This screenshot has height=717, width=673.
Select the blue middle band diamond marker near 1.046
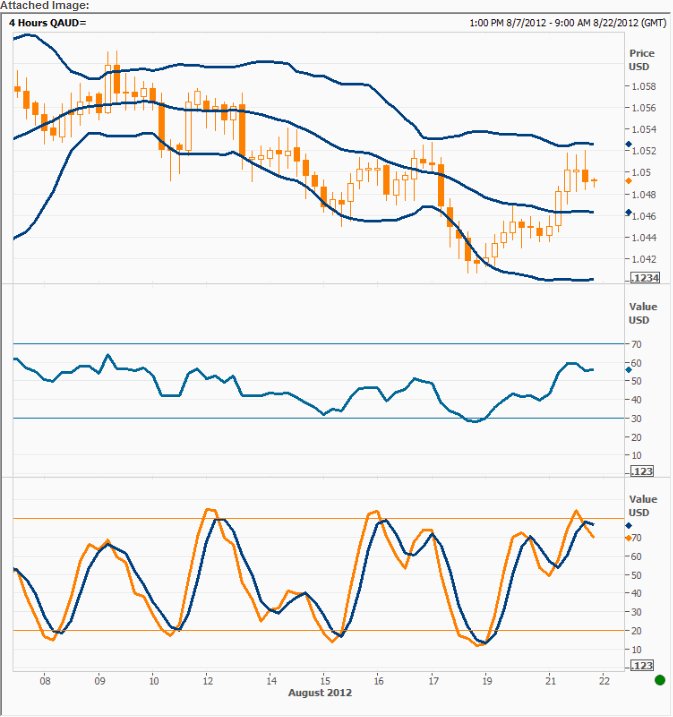coord(629,212)
